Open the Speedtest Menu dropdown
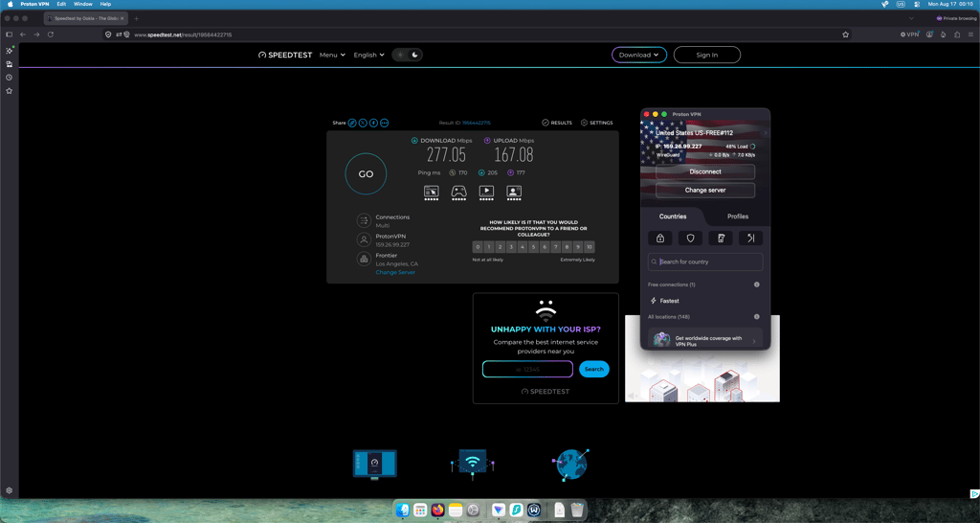 click(332, 55)
